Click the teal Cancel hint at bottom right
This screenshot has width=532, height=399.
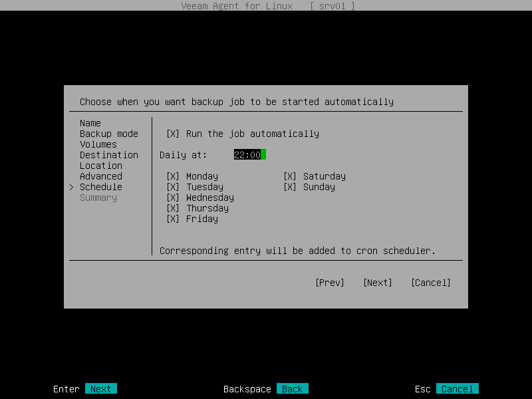458,389
